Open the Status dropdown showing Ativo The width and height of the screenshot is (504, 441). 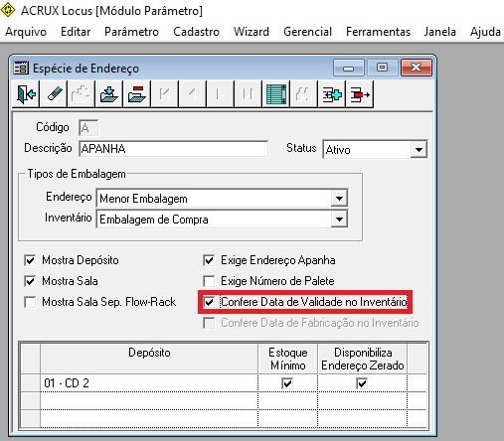419,150
